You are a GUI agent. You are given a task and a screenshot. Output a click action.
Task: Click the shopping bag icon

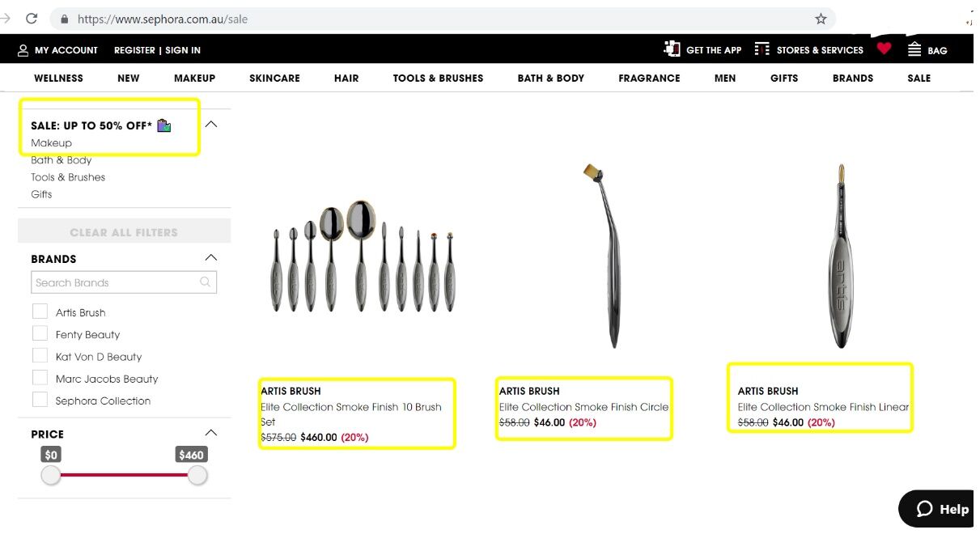[x=914, y=49]
